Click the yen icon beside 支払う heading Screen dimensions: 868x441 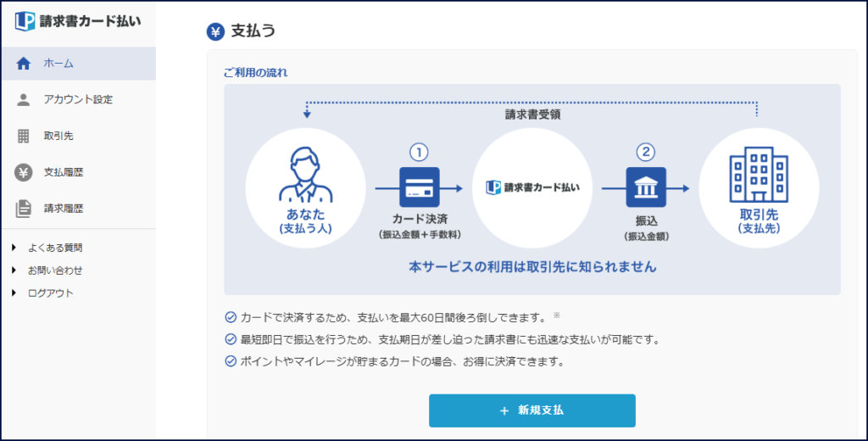click(215, 31)
